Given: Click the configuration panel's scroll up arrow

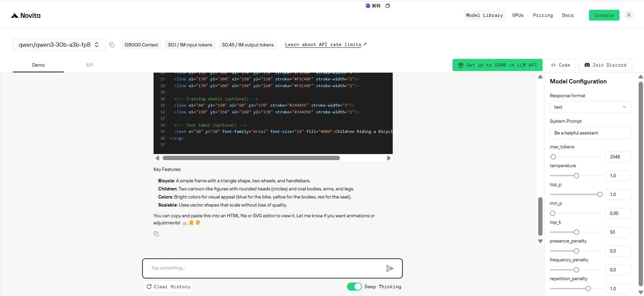Looking at the screenshot, I should 641,77.
